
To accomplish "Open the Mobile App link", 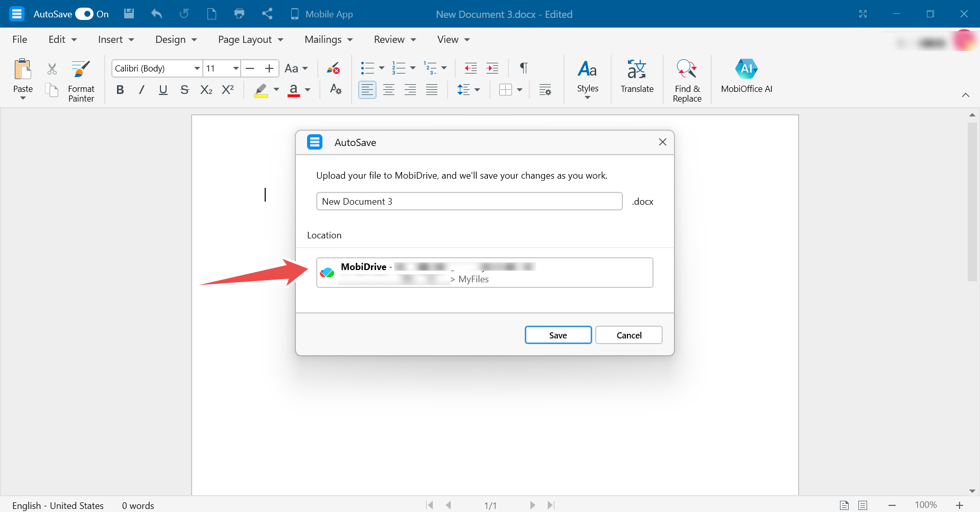I will [x=321, y=14].
